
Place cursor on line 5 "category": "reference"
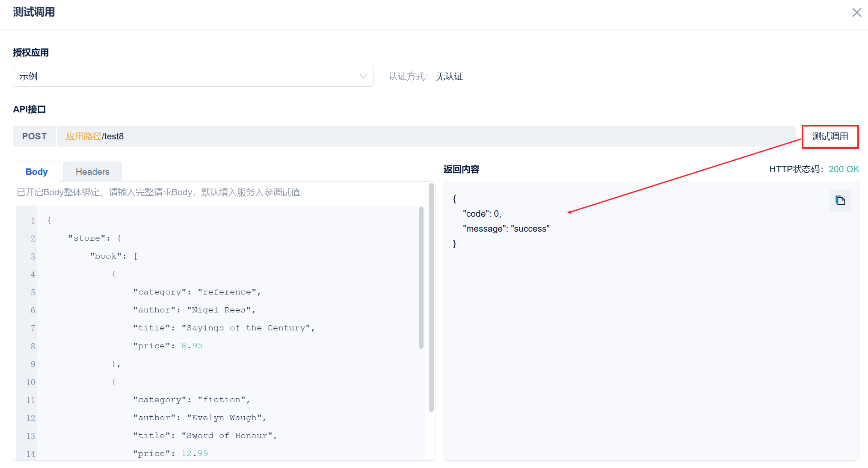click(x=197, y=292)
